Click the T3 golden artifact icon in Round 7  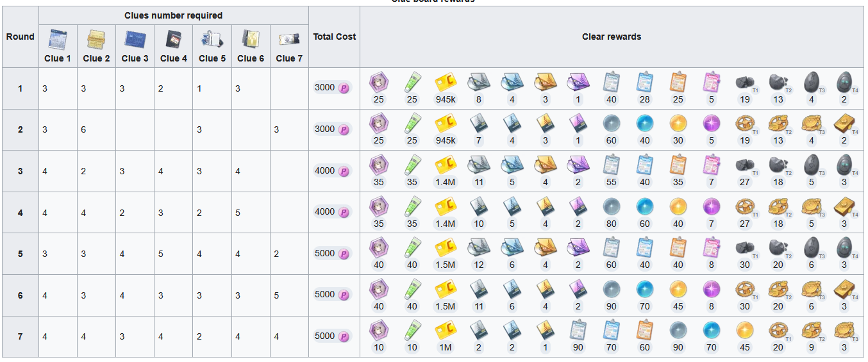pyautogui.click(x=845, y=331)
